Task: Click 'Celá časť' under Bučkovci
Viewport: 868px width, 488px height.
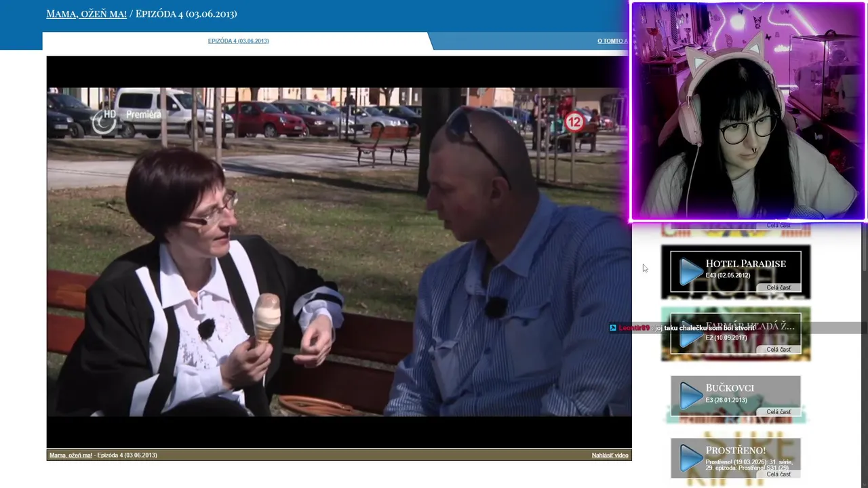Action: coord(778,411)
